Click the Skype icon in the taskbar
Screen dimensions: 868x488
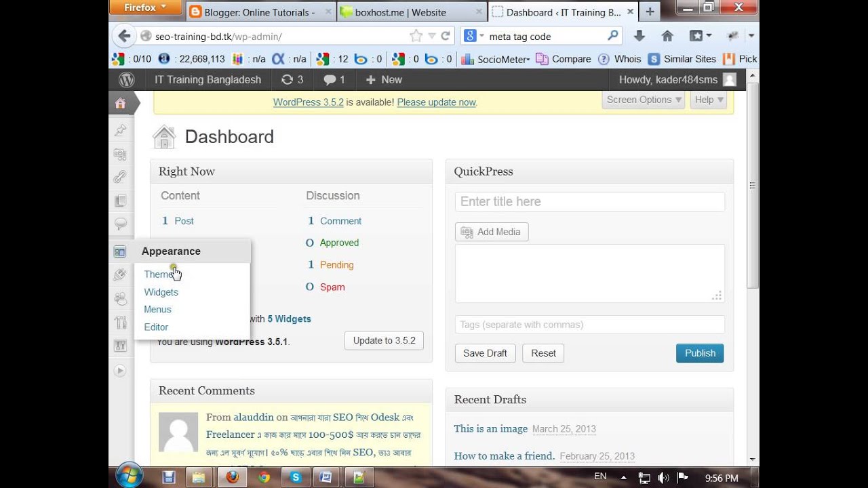coord(296,477)
